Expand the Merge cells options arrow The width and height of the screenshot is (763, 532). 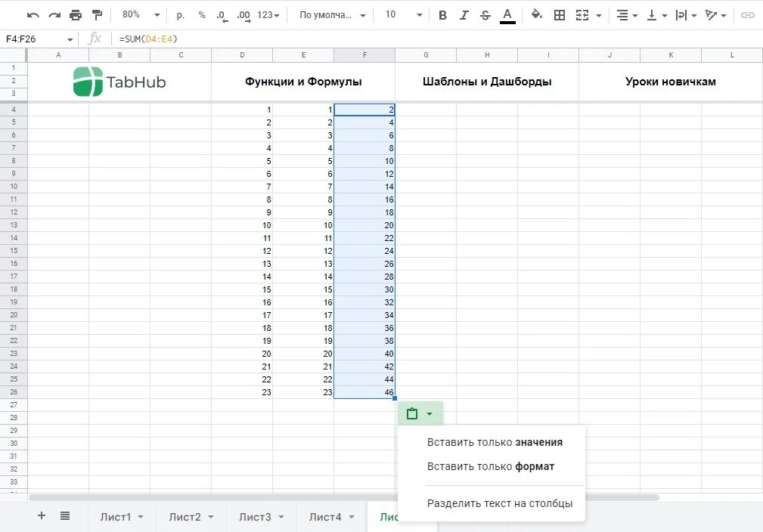(598, 16)
